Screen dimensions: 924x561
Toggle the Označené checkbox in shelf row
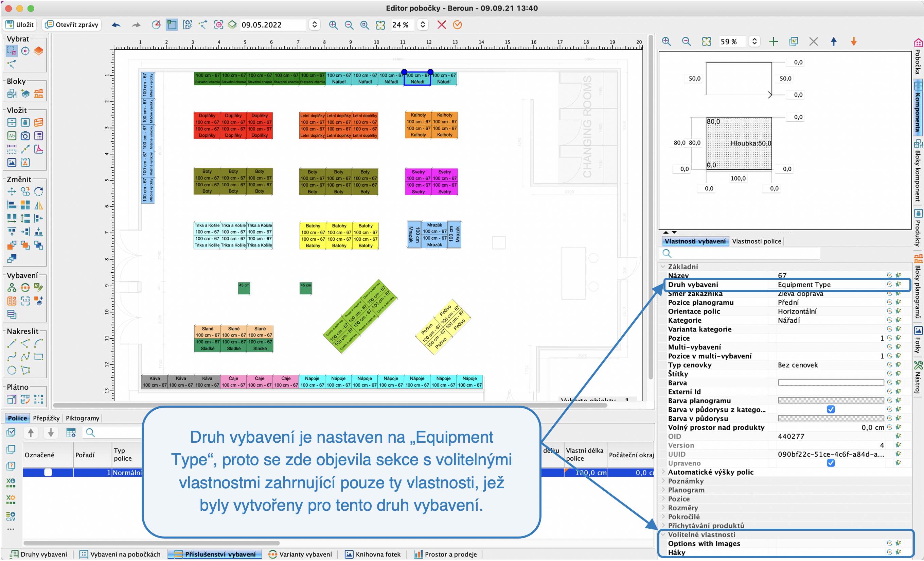tap(48, 473)
